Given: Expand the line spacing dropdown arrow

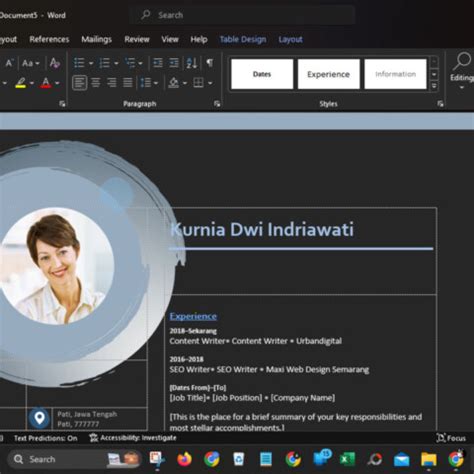Looking at the screenshot, I should 156,83.
